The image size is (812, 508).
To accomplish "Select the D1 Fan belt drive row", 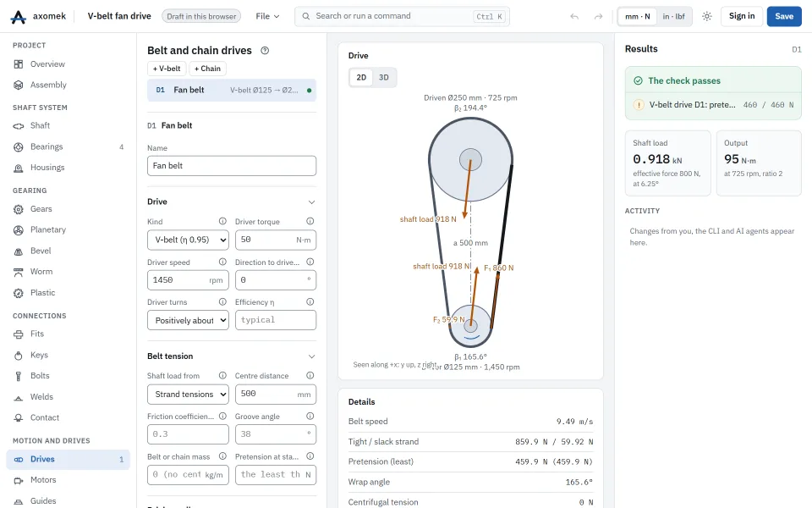I will pyautogui.click(x=232, y=91).
